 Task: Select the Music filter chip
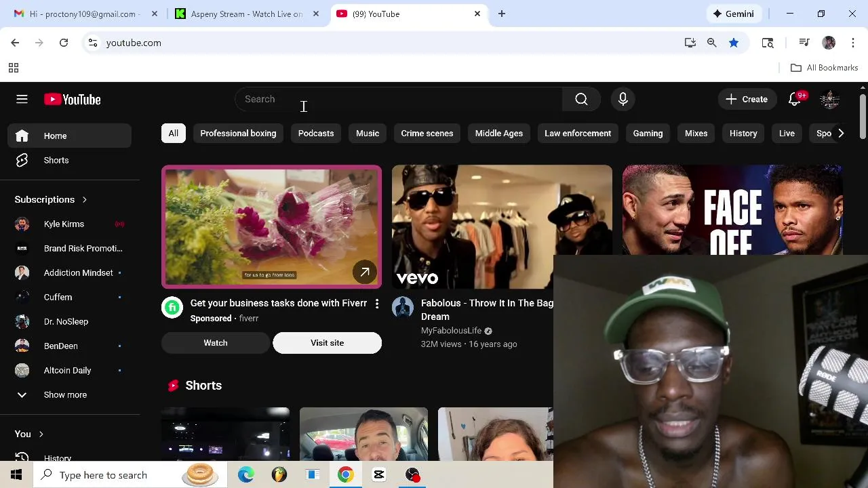pyautogui.click(x=368, y=134)
